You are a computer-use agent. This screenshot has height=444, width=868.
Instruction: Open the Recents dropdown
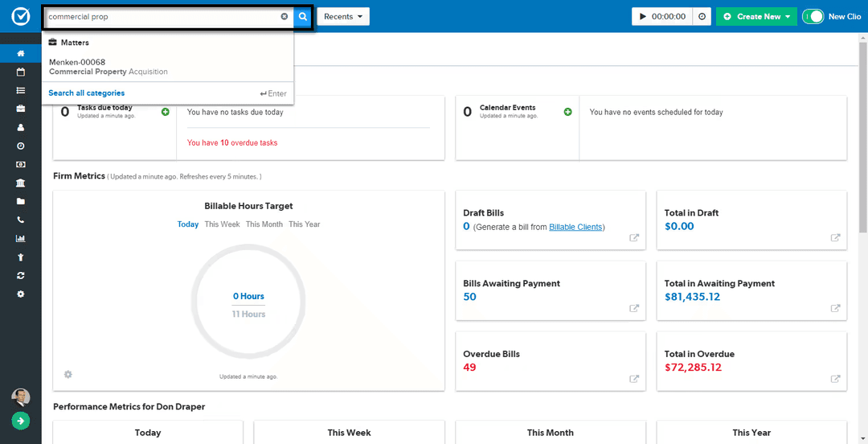[x=343, y=17]
